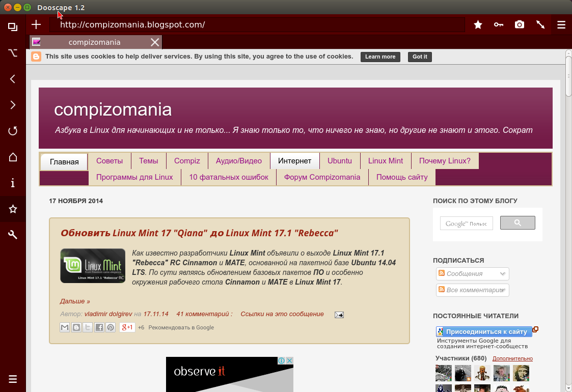The image size is (572, 392).
Task: Open the Советы menu tab
Action: pyautogui.click(x=110, y=161)
